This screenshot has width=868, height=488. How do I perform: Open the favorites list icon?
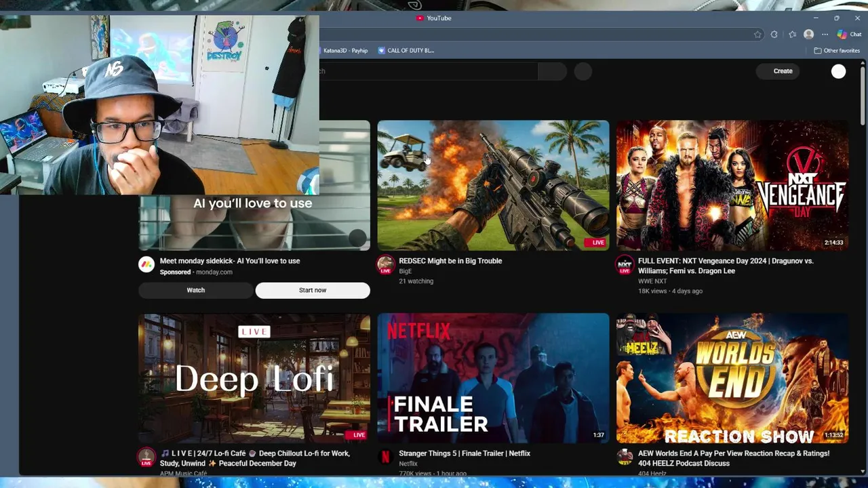792,35
